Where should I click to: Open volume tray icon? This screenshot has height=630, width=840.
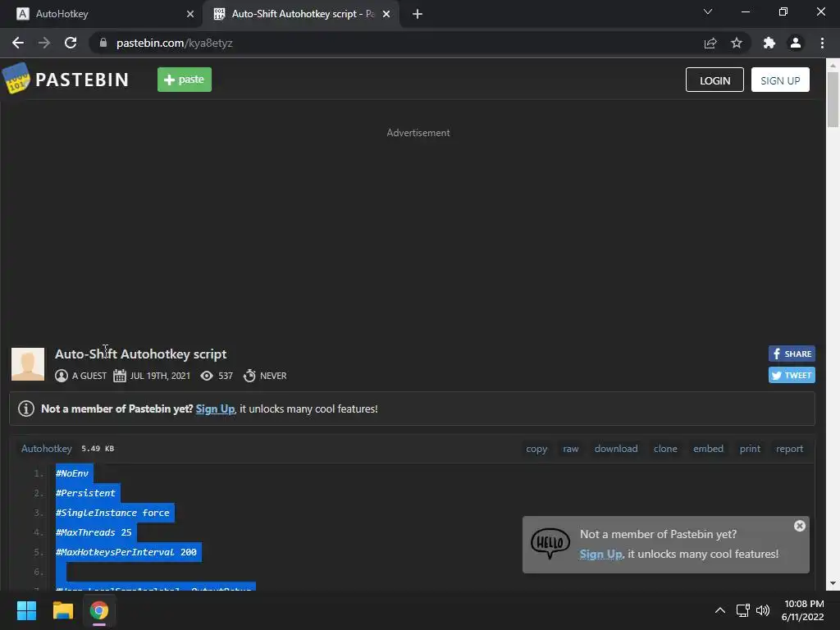pyautogui.click(x=763, y=610)
